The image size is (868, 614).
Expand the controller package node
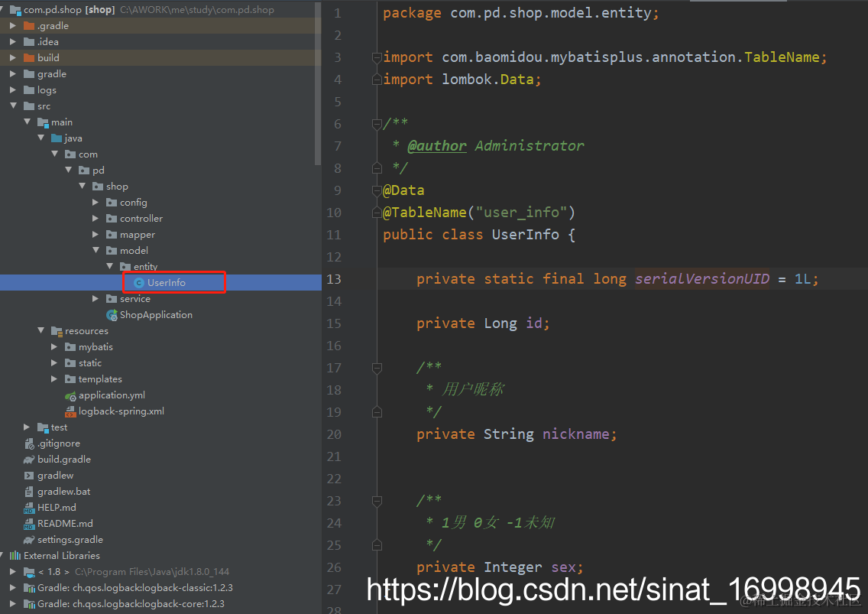(96, 219)
